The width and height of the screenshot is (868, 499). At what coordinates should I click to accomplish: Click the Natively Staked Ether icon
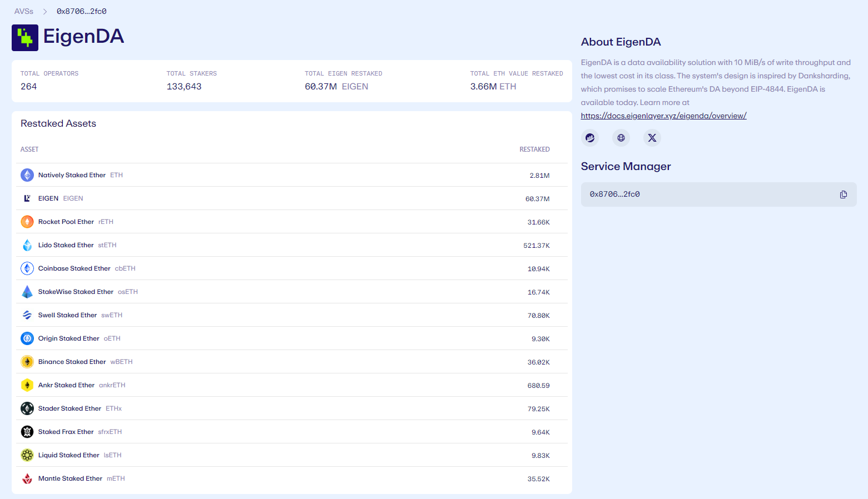27,175
